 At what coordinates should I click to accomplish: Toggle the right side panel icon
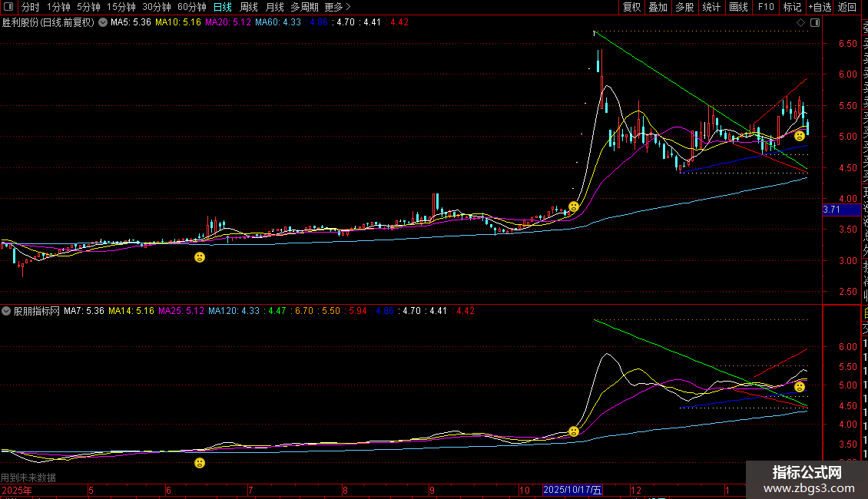[815, 23]
